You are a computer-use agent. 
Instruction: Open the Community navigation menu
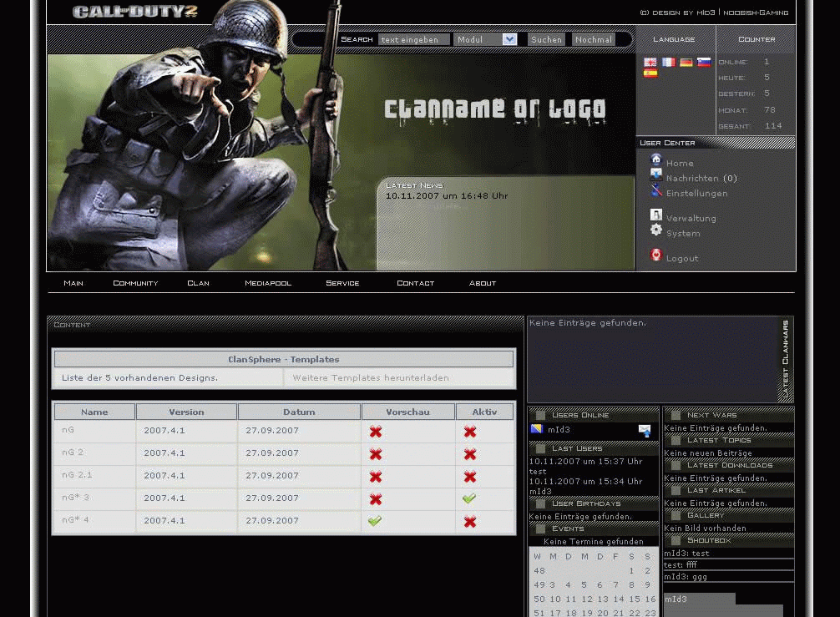[x=135, y=283]
